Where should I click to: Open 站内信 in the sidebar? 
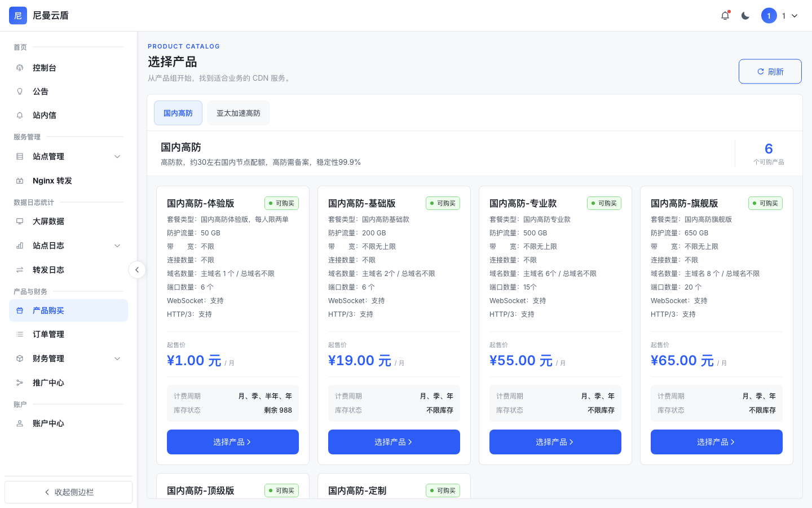68,115
